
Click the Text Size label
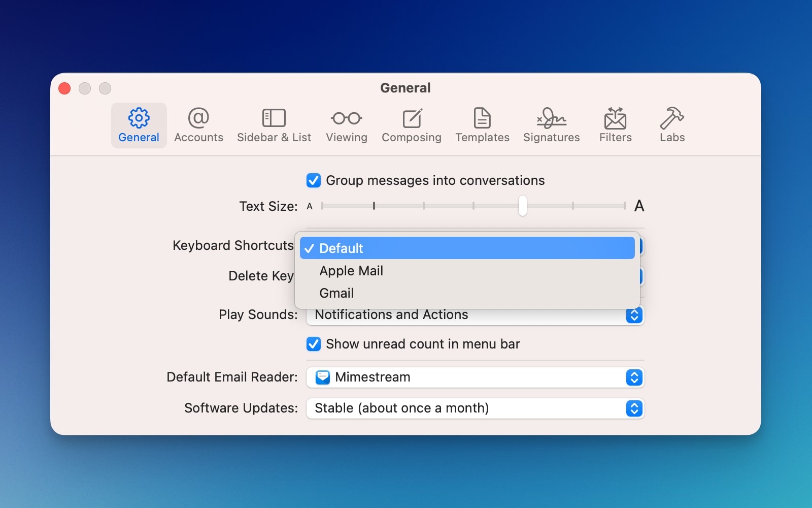click(268, 206)
